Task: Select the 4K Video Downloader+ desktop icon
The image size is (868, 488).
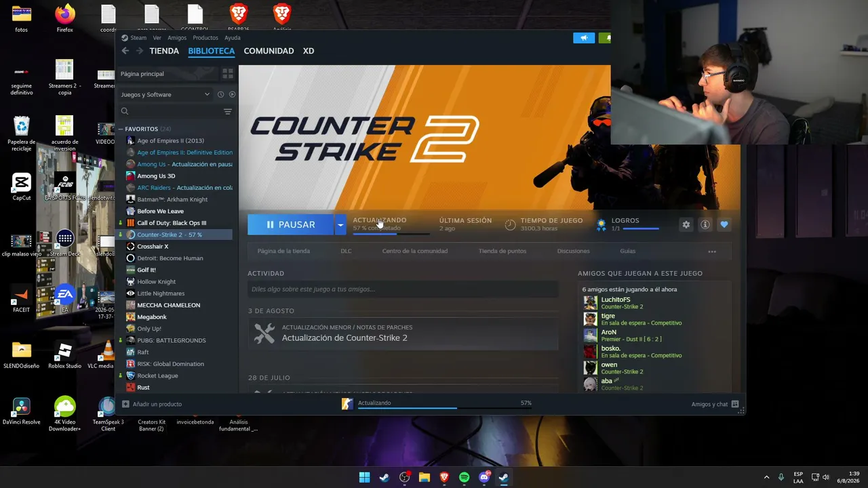Action: coord(65,414)
